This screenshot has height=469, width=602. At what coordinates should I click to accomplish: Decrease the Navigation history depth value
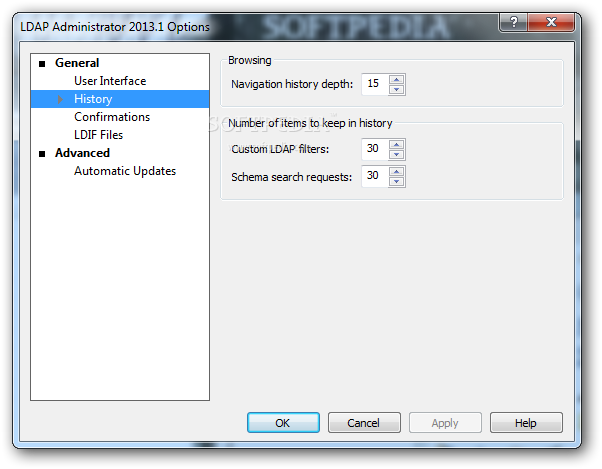396,89
